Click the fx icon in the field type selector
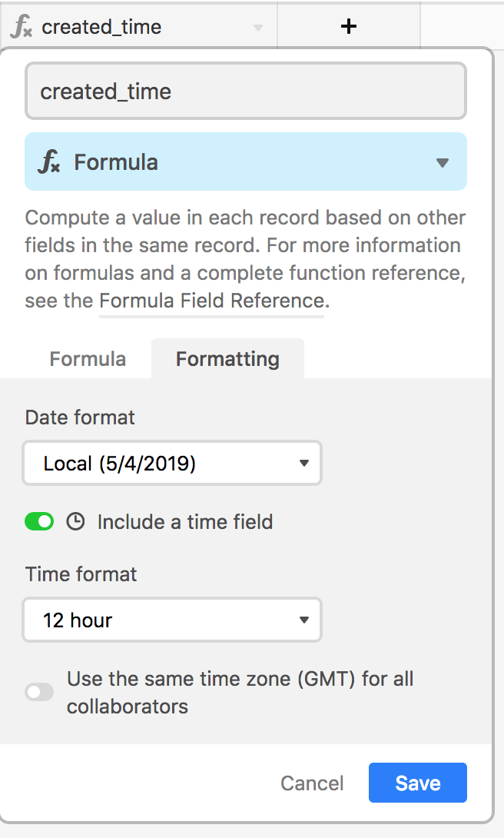Viewport: 504px width, 838px height. coord(49,162)
